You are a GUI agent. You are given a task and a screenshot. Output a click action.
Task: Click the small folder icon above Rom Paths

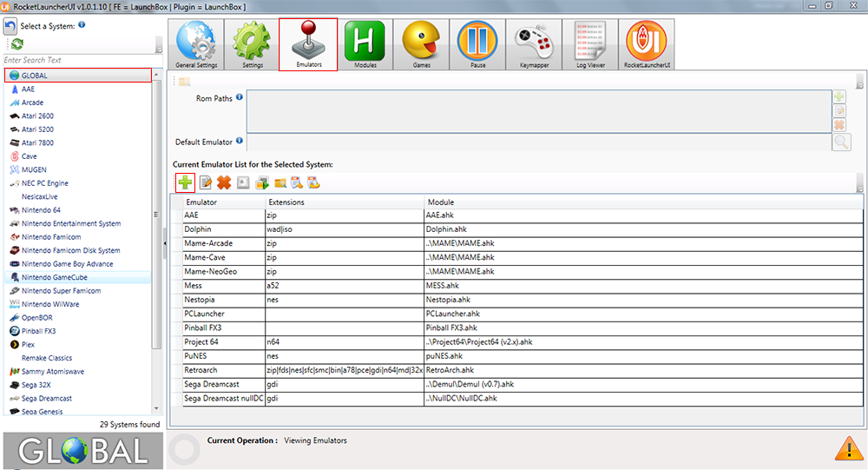(x=184, y=82)
